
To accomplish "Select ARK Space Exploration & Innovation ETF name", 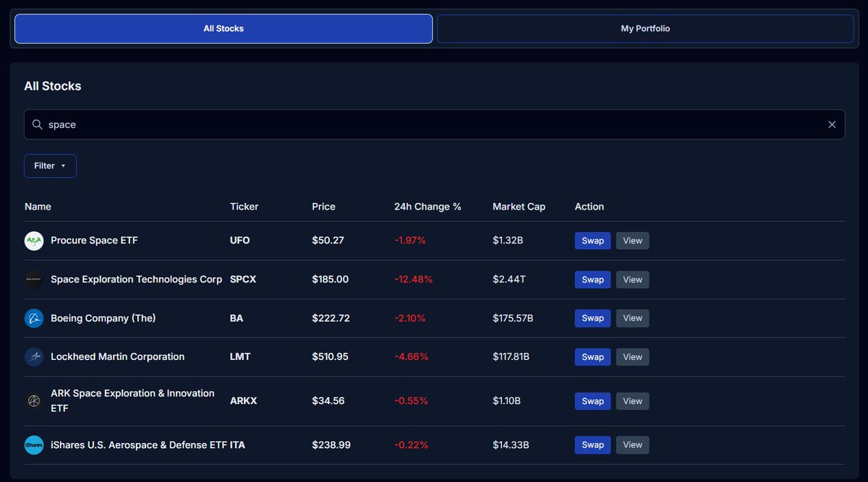I will [x=132, y=401].
